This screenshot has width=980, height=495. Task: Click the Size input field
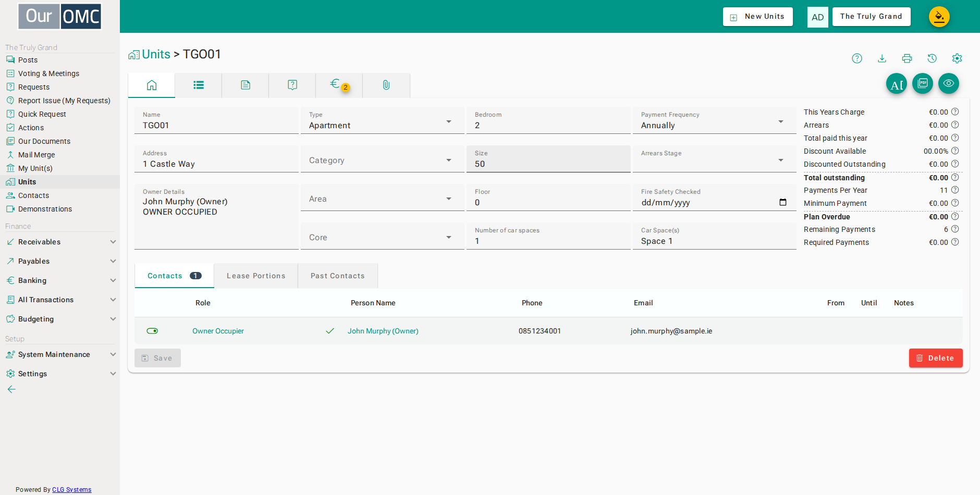click(x=548, y=159)
